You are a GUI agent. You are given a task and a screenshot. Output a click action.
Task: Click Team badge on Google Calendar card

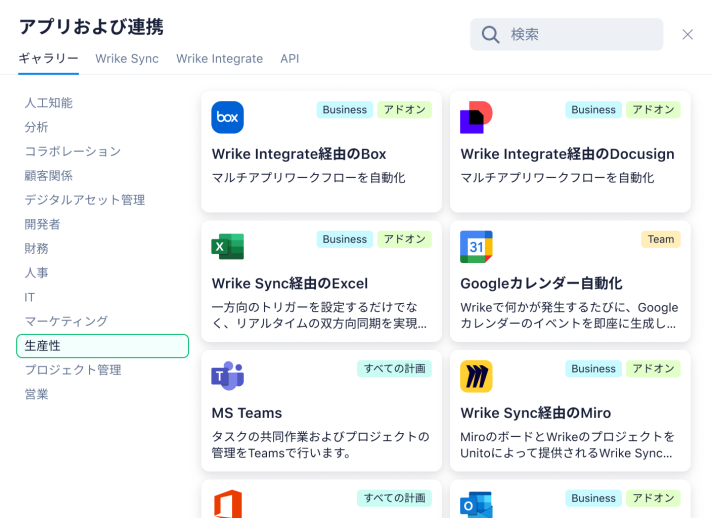click(x=661, y=239)
